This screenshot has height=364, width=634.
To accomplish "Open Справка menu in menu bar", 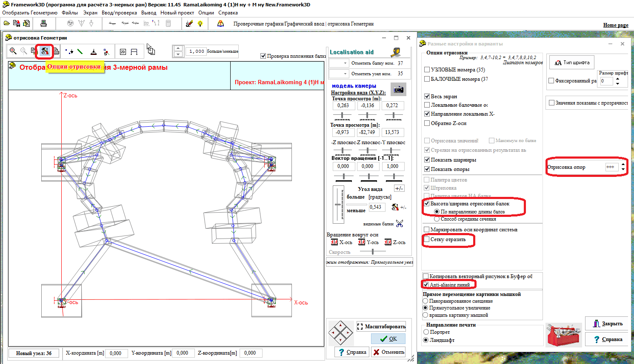I will point(228,13).
